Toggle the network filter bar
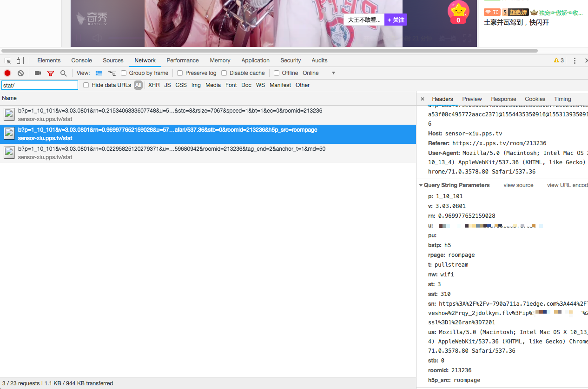Viewport: 588px width, 389px height. (50, 73)
